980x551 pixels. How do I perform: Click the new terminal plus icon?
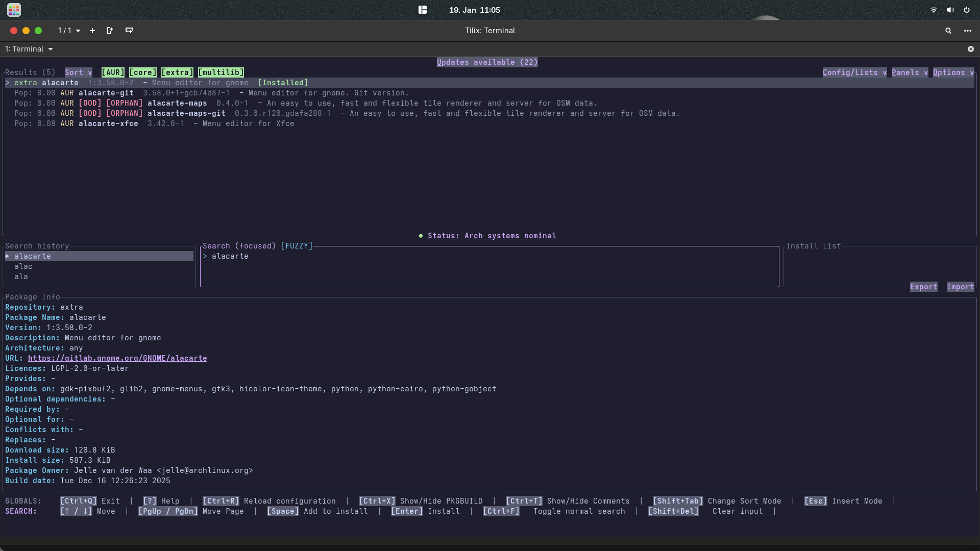click(92, 31)
